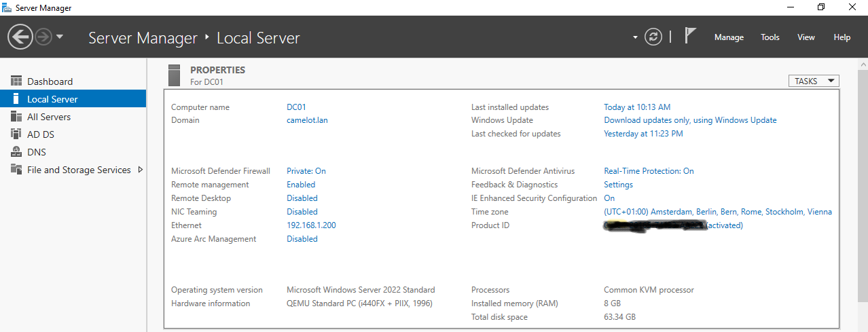Click Ethernet address 192.168.1.200

pyautogui.click(x=311, y=225)
